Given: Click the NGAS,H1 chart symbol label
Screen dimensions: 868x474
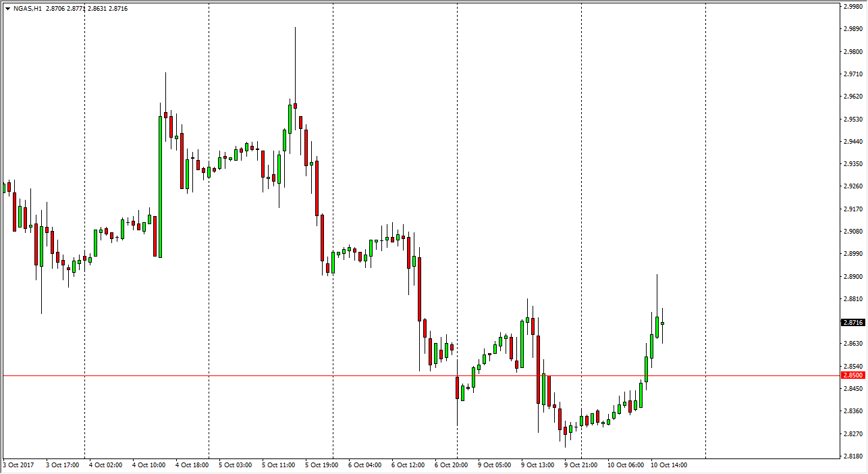Looking at the screenshot, I should (27, 9).
